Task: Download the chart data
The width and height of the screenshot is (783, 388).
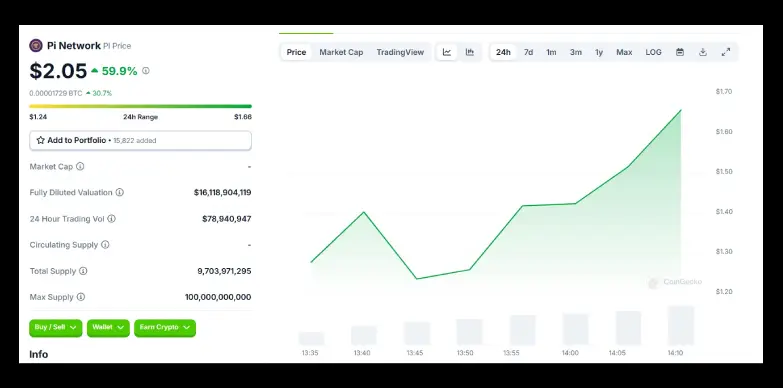Action: point(703,52)
